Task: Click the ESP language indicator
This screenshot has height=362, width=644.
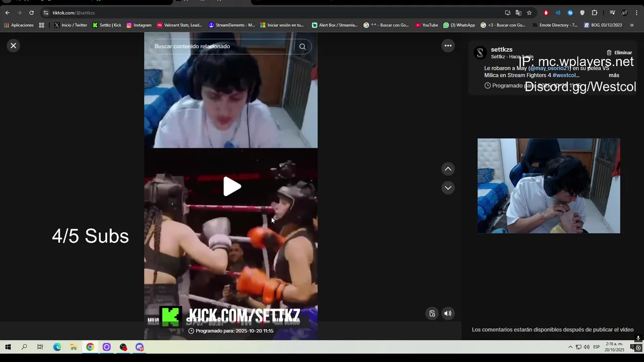Action: click(x=597, y=347)
